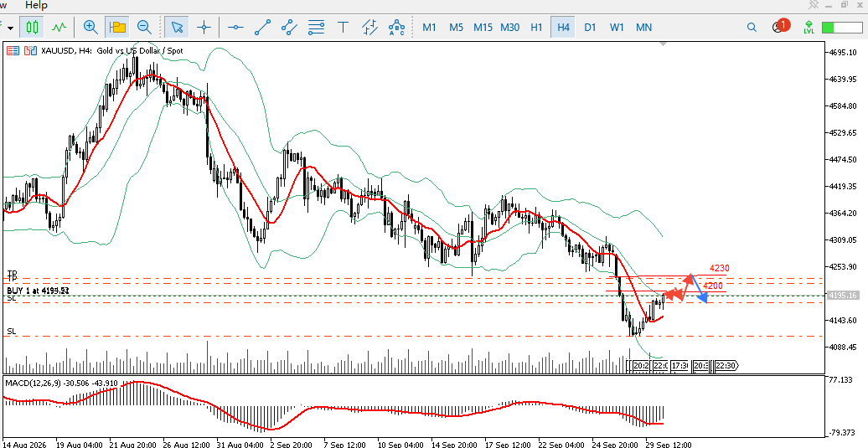The height and width of the screenshot is (448, 868).
Task: Open the Help menu
Action: click(37, 5)
